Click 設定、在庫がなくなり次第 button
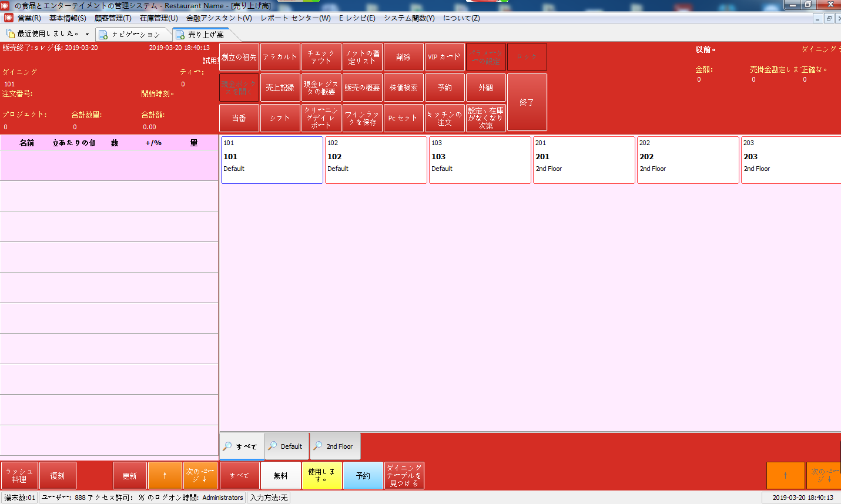The image size is (841, 504). tap(486, 118)
